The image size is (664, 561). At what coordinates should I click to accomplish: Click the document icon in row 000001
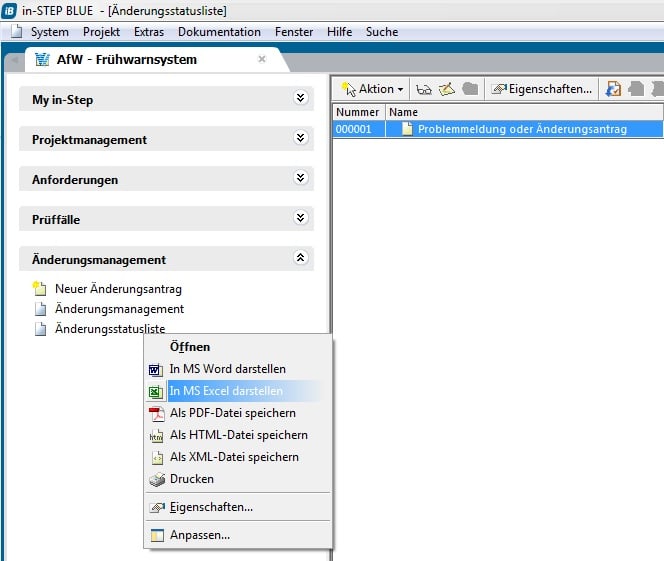point(407,129)
